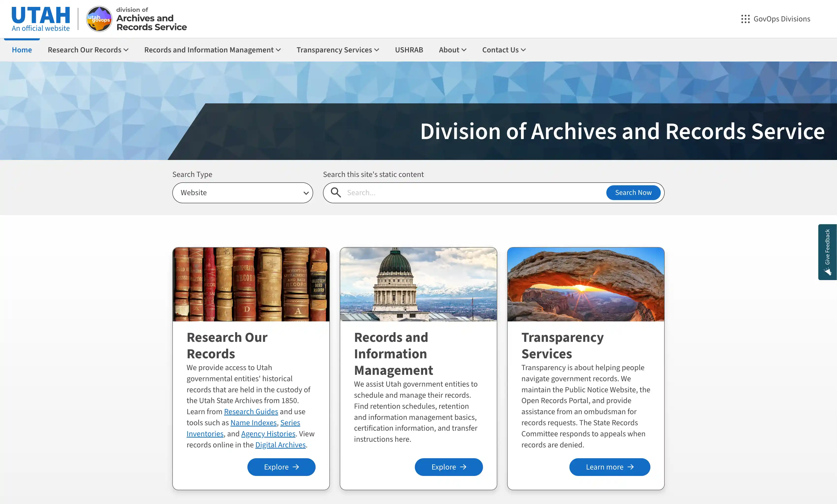
Task: Click the magnifying glass search icon
Action: click(336, 192)
